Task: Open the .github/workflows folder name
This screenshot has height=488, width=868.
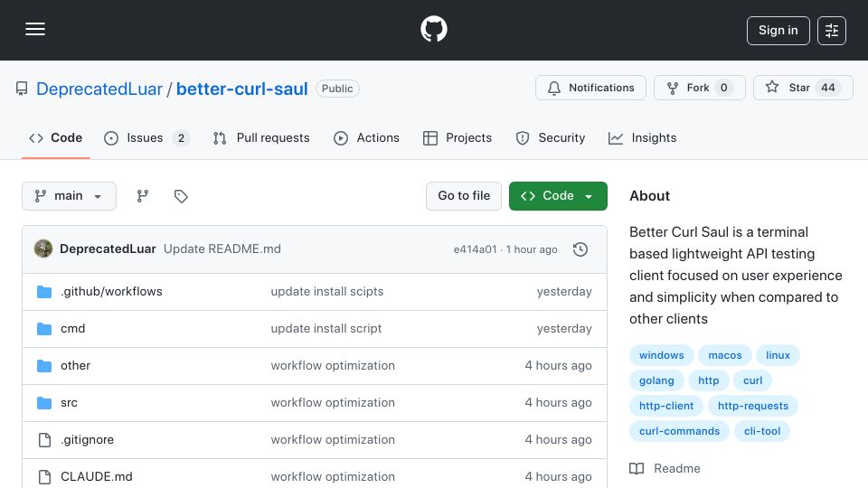Action: [x=111, y=292]
